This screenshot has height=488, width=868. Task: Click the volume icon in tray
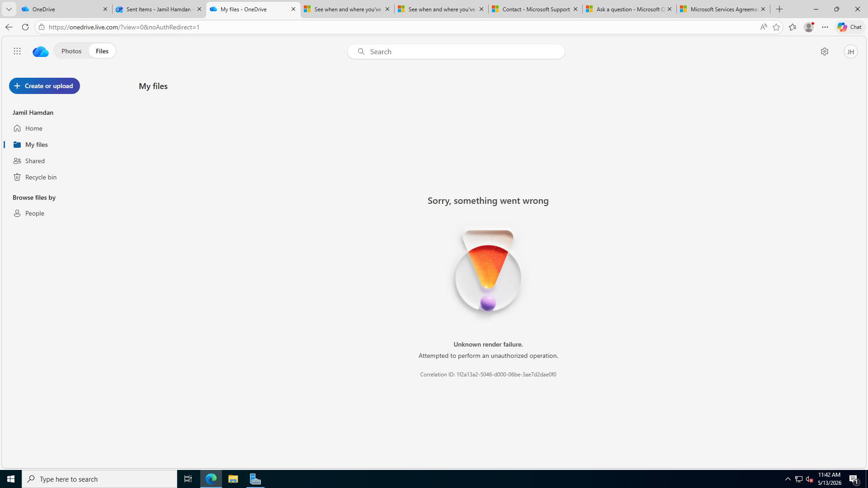pos(809,479)
